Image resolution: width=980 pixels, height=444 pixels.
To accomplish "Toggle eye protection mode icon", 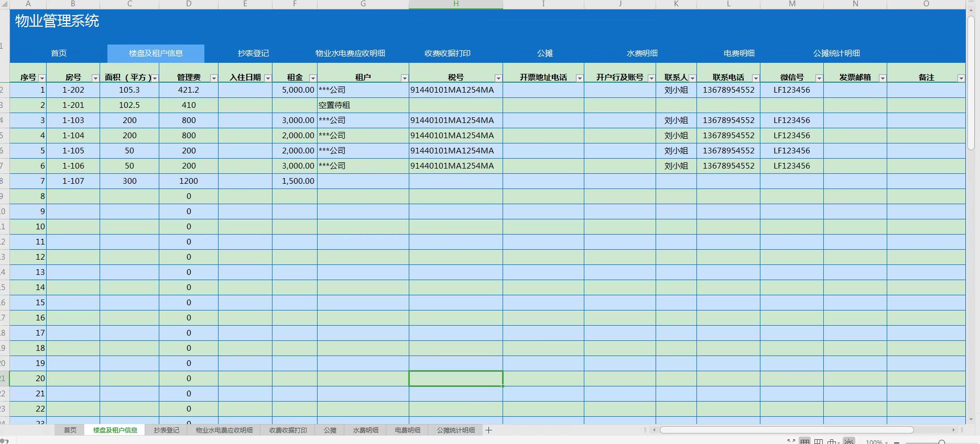I will [x=849, y=442].
